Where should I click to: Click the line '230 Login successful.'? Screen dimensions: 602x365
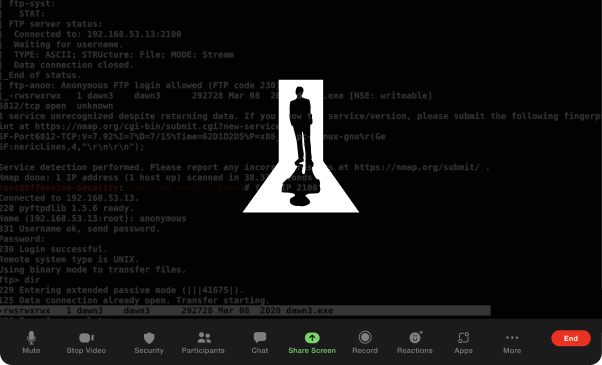pyautogui.click(x=54, y=249)
